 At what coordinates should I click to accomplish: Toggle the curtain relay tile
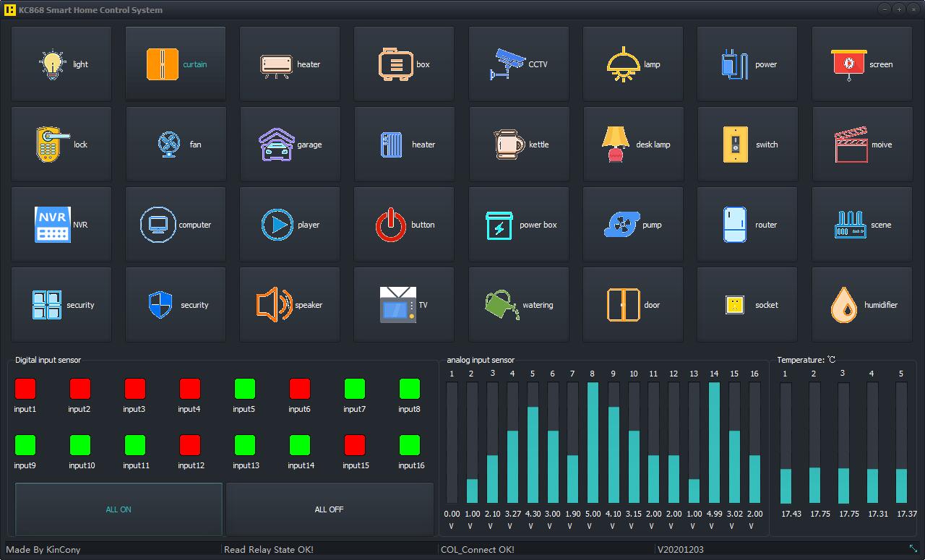pos(176,64)
